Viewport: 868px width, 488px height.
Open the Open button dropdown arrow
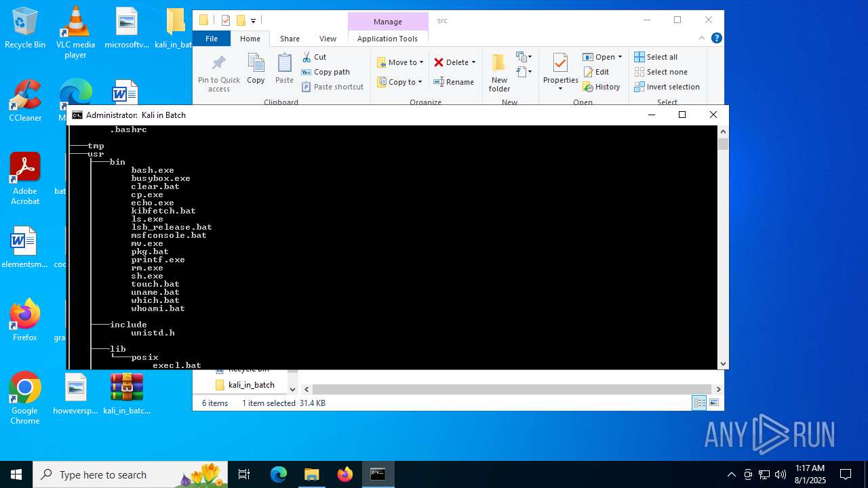620,57
